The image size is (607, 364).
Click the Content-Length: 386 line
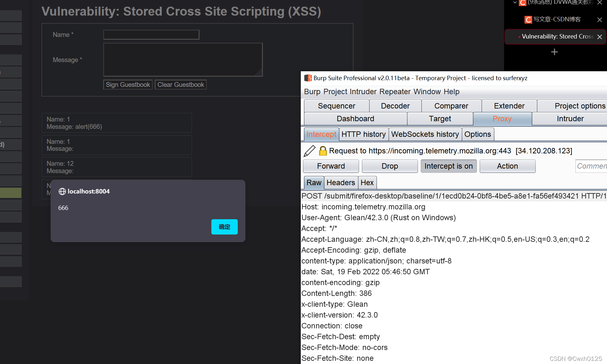[336, 293]
